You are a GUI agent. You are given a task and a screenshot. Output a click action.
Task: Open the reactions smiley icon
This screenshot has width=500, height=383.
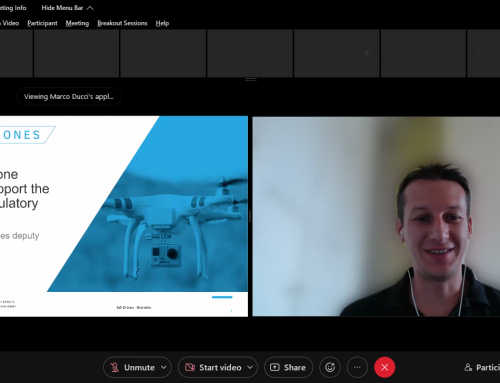[x=330, y=367]
